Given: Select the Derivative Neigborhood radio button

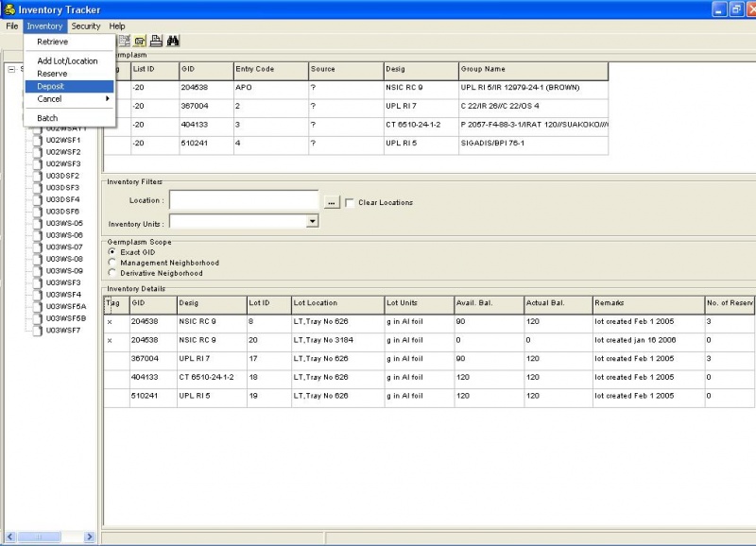Looking at the screenshot, I should (112, 273).
